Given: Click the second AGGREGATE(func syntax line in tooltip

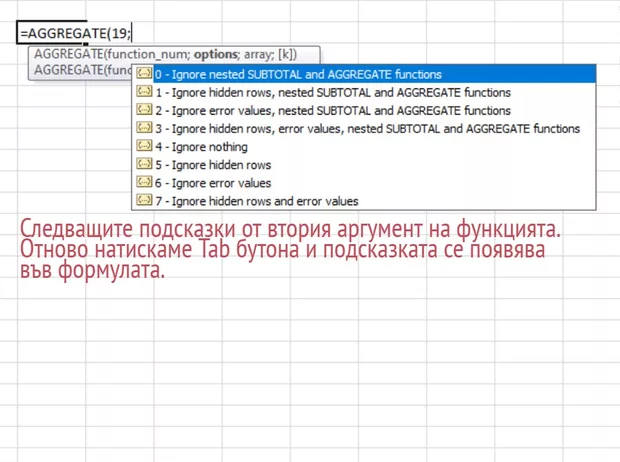Looking at the screenshot, I should point(83,70).
